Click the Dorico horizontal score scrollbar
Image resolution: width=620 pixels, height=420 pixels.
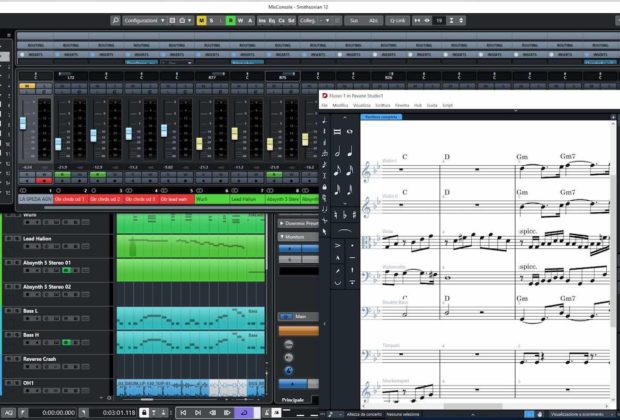(473, 406)
